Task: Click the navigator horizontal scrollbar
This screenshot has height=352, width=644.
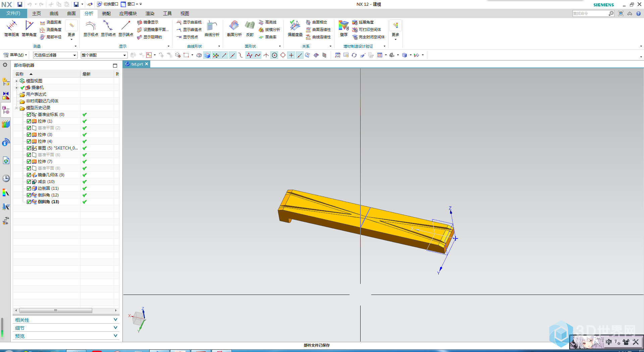Action: [56, 311]
